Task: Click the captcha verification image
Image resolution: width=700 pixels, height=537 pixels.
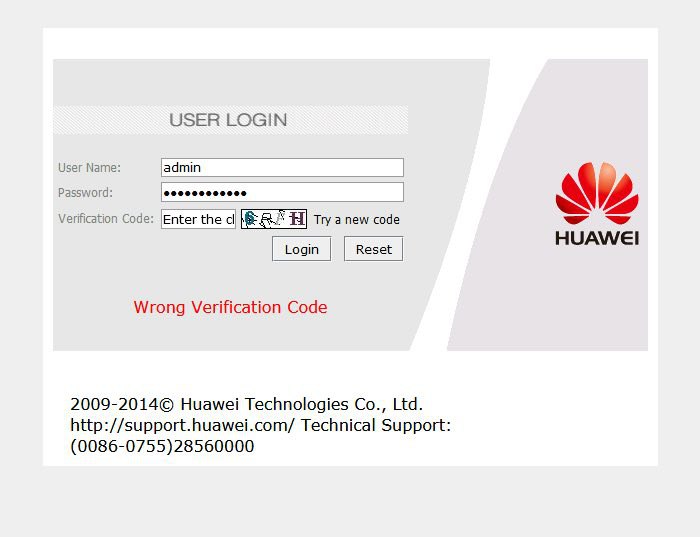Action: coord(274,219)
